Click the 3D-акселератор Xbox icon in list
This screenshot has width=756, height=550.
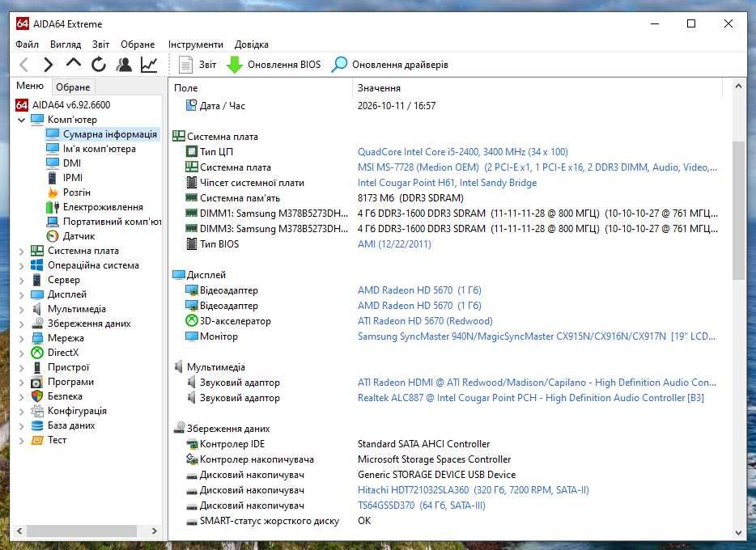coord(191,321)
